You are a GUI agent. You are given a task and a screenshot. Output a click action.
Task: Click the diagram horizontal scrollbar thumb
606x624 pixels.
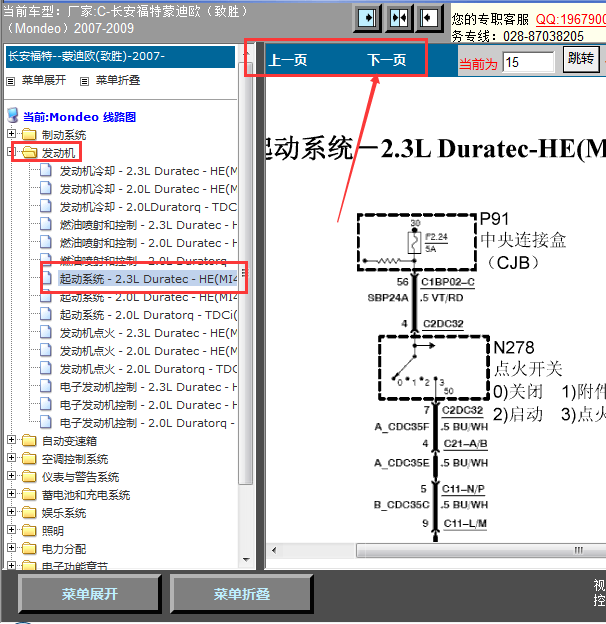coord(481,550)
